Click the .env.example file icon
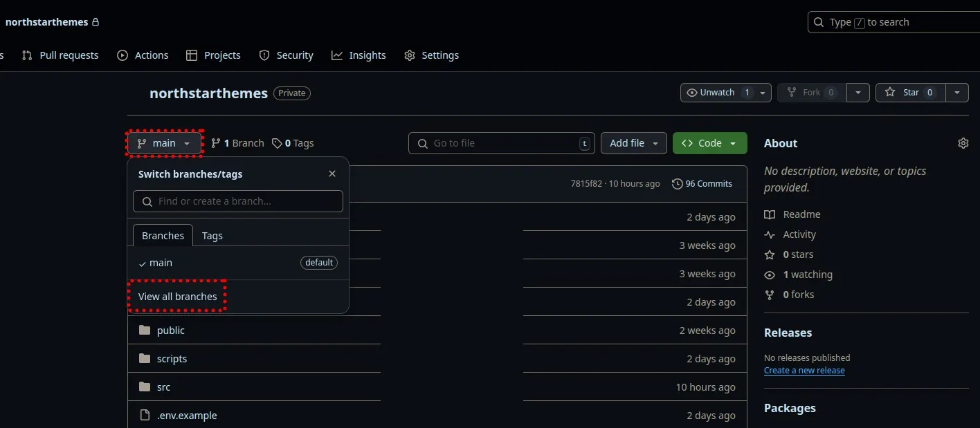This screenshot has height=428, width=980. point(145,416)
